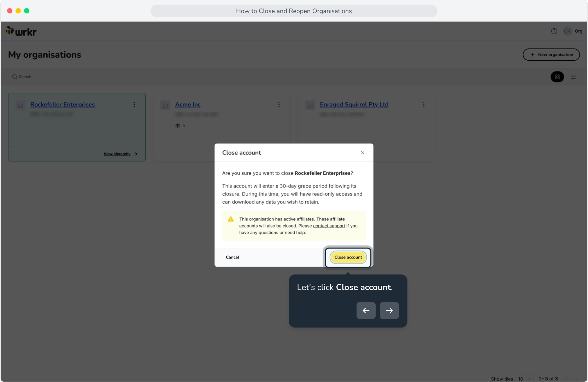Screen dimensions: 588x382
Task: Click the My organisations heading
Action: (x=45, y=55)
